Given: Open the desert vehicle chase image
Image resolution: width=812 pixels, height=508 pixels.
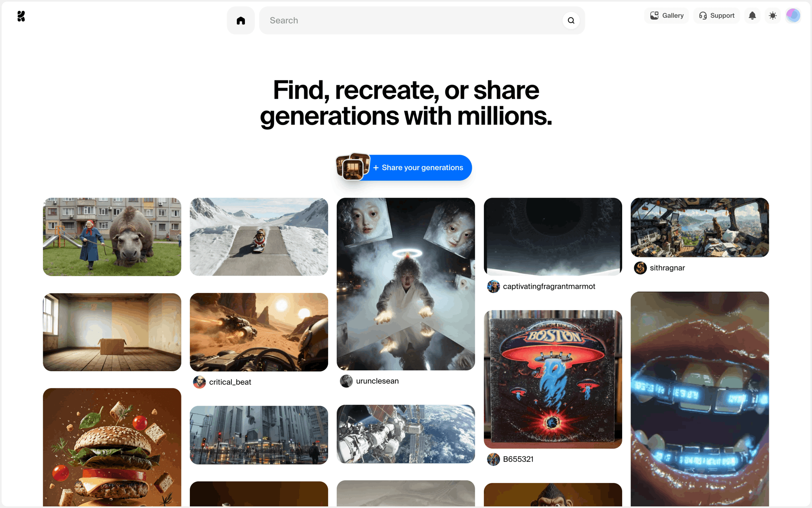Looking at the screenshot, I should (x=259, y=332).
